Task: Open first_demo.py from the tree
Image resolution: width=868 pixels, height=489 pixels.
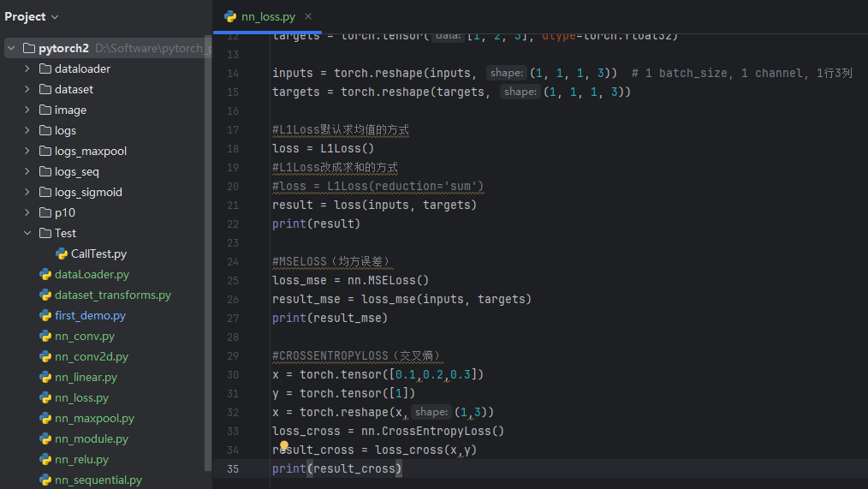Action: pos(90,315)
